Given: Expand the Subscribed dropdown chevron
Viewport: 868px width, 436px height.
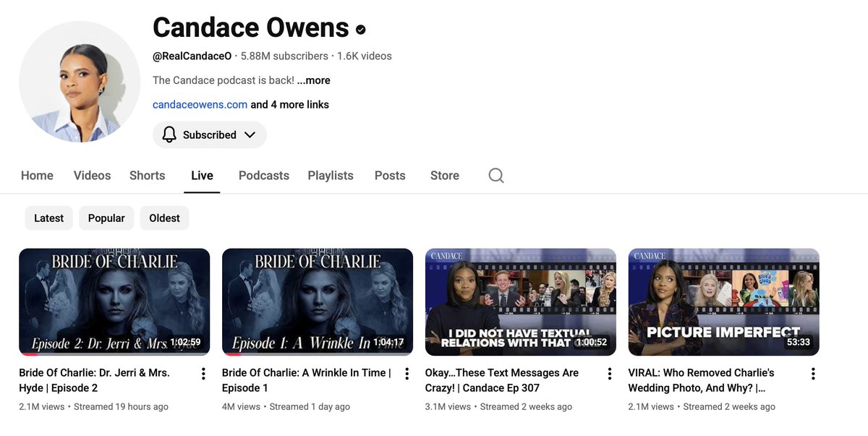Looking at the screenshot, I should [250, 134].
